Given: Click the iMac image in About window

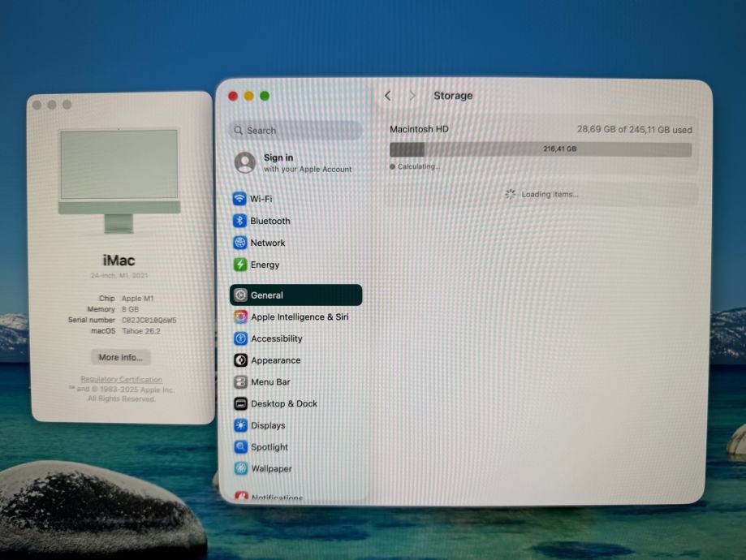Looking at the screenshot, I should point(119,181).
